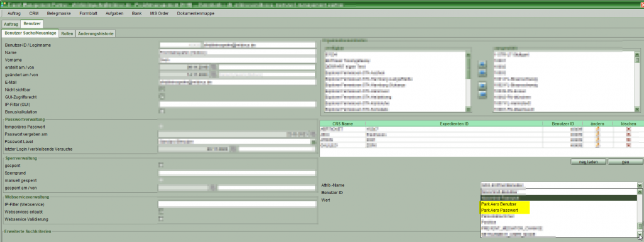This screenshot has width=644, height=242.
Task: Enable the Webservice Validierung checkbox
Action: tap(162, 219)
